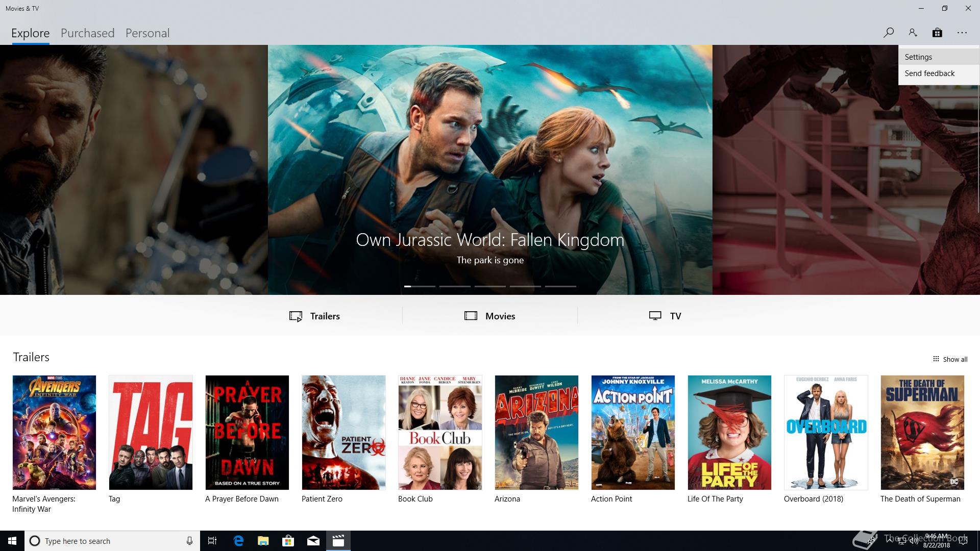
Task: Open the Book Club poster
Action: point(440,433)
